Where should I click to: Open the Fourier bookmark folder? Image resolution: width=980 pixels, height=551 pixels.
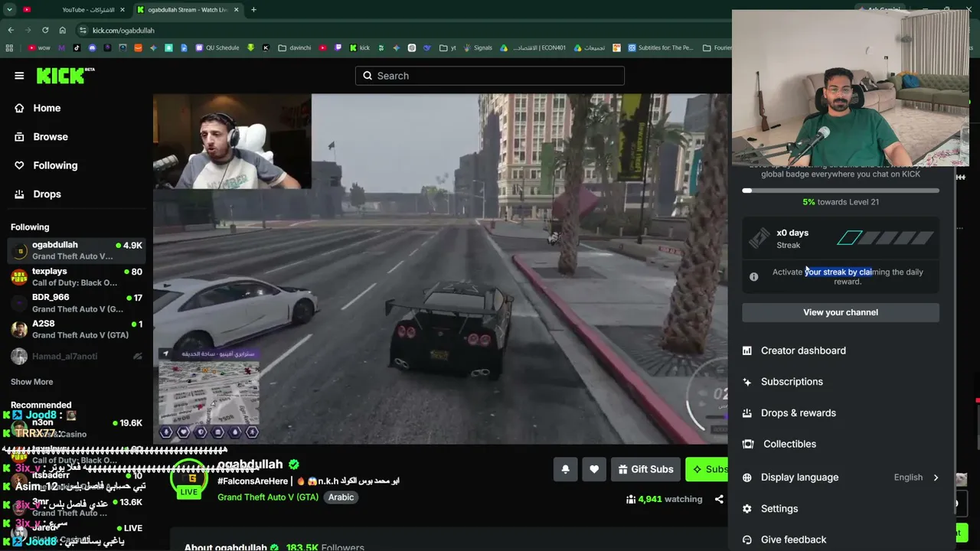click(717, 47)
